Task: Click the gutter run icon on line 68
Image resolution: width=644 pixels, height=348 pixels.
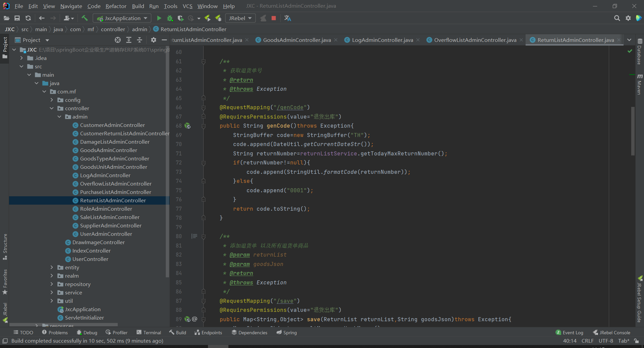Action: tap(187, 126)
